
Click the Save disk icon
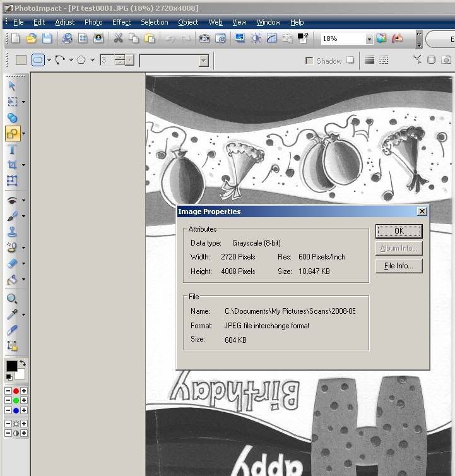pyautogui.click(x=47, y=39)
